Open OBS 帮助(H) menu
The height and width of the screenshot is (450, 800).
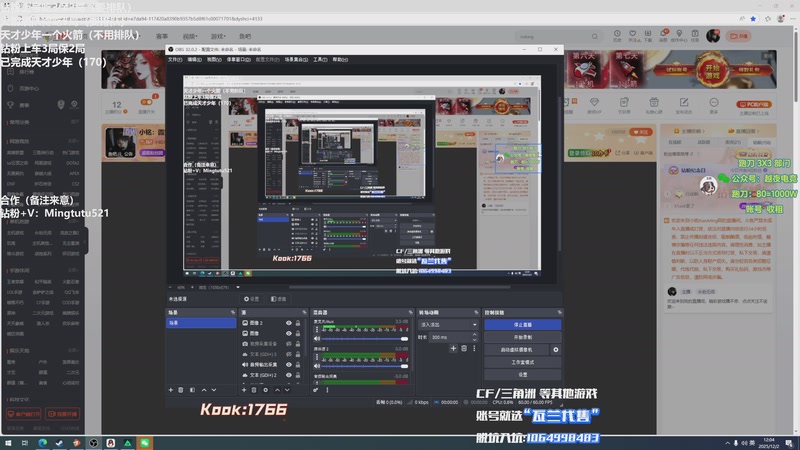point(340,60)
